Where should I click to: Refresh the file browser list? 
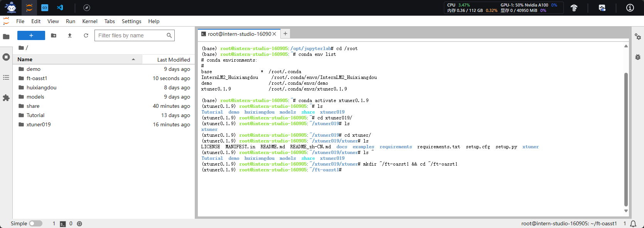coord(86,35)
